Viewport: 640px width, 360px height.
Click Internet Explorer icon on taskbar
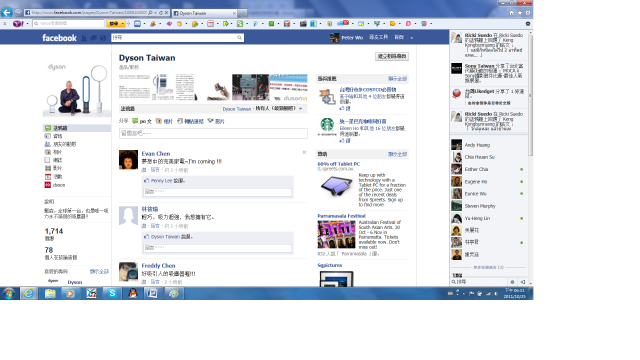point(29,293)
